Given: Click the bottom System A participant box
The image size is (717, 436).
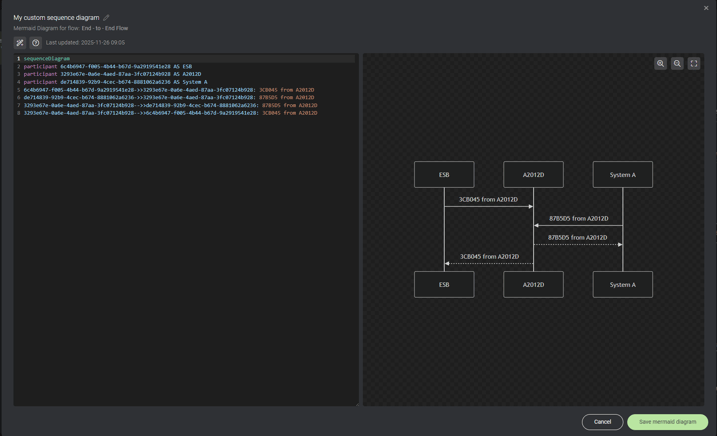Looking at the screenshot, I should click(622, 285).
